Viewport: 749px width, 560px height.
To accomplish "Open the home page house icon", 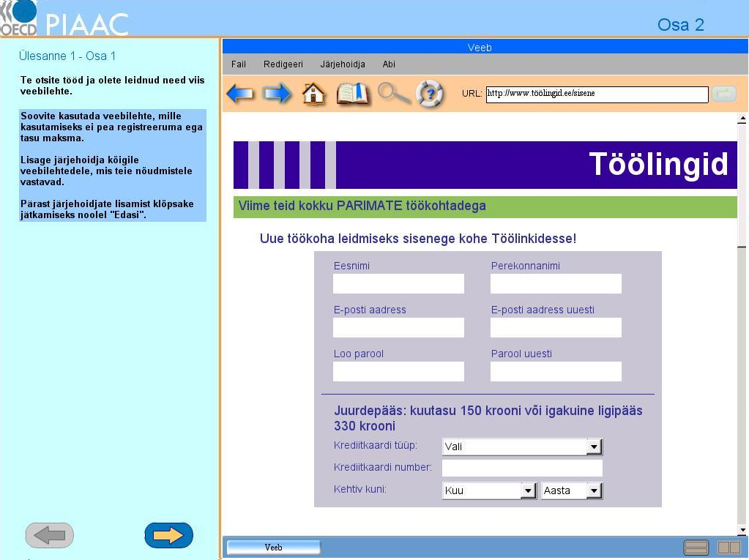I will (x=313, y=93).
